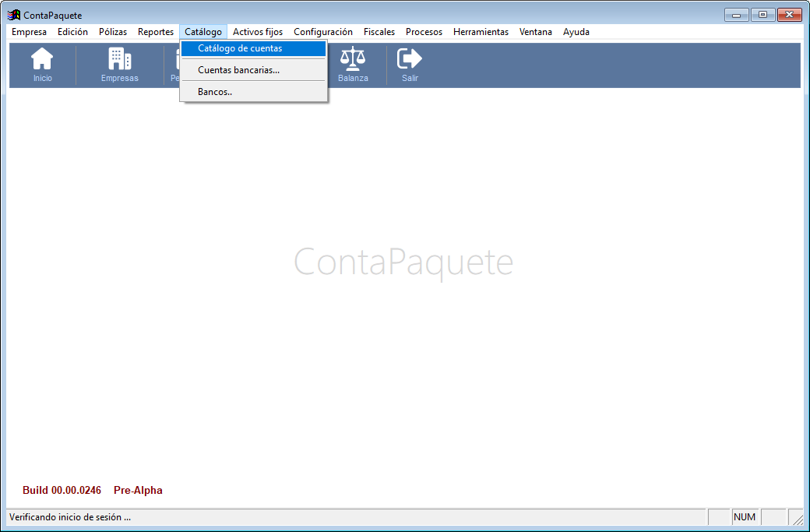Open the Fiscales menu

tap(379, 32)
